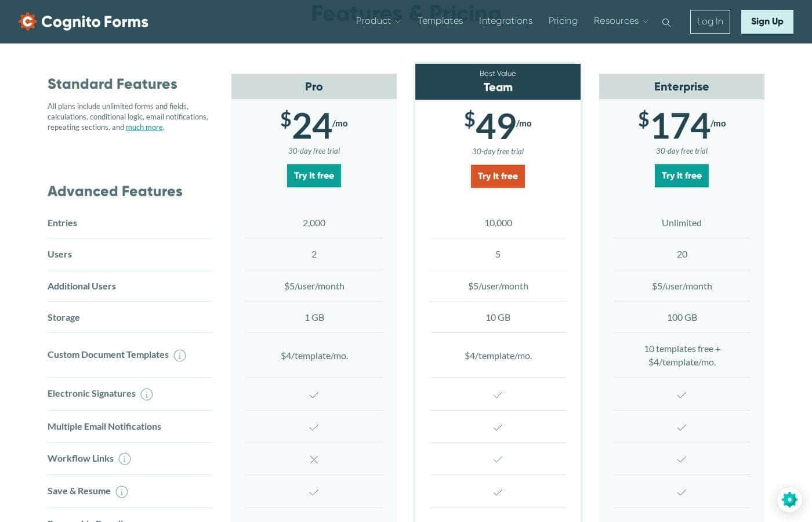Click the Storage row label
This screenshot has height=522, width=812.
coord(64,318)
